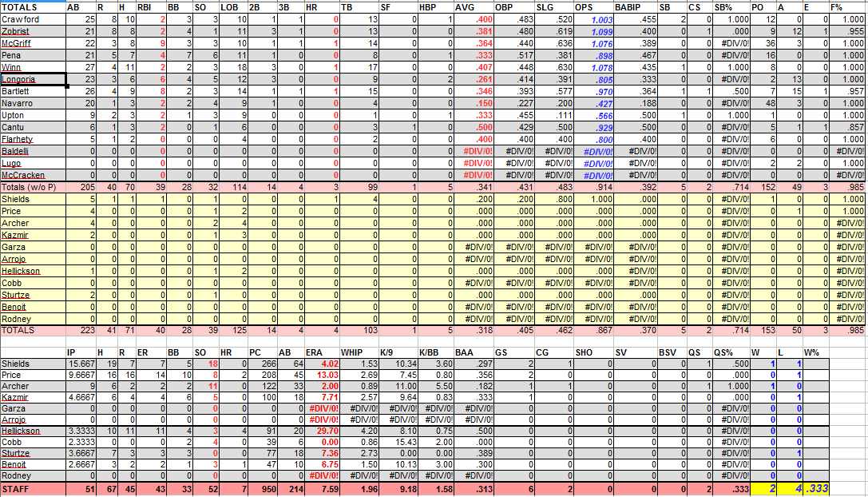Click Winn's OPS value 1.078

[594, 68]
